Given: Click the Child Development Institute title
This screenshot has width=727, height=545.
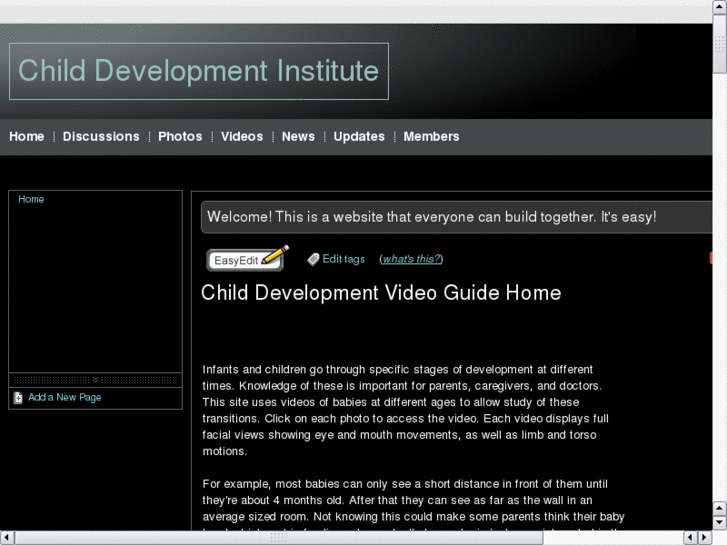Looking at the screenshot, I should 198,71.
